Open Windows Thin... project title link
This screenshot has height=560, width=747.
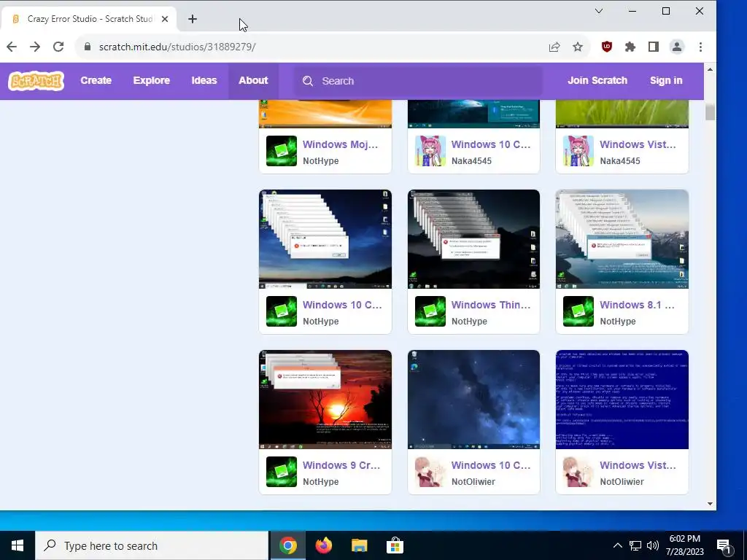tap(491, 305)
